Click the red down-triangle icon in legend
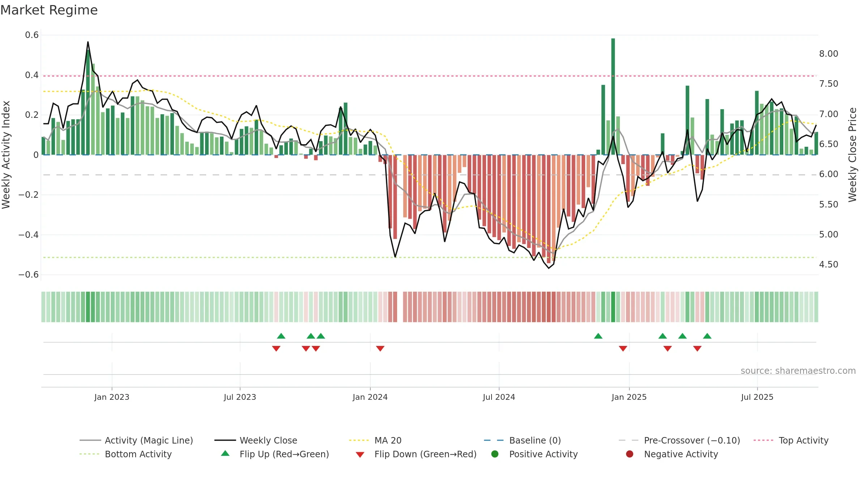868x488 pixels. [360, 455]
